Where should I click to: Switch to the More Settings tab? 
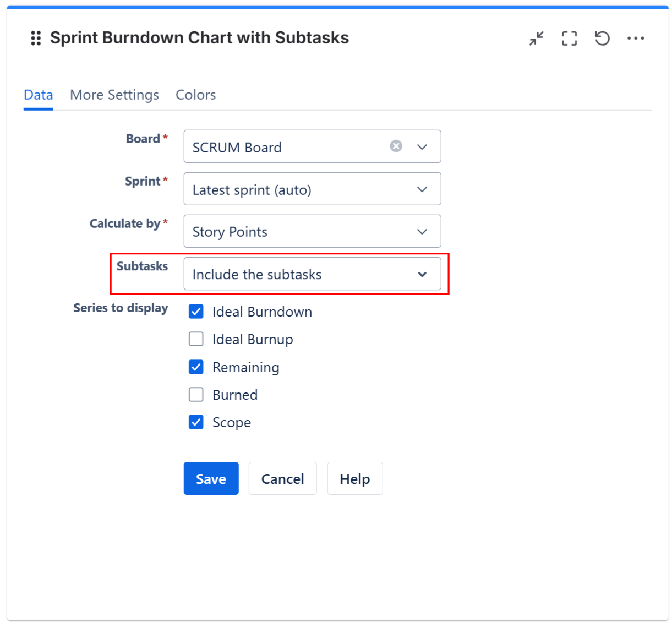pos(114,95)
